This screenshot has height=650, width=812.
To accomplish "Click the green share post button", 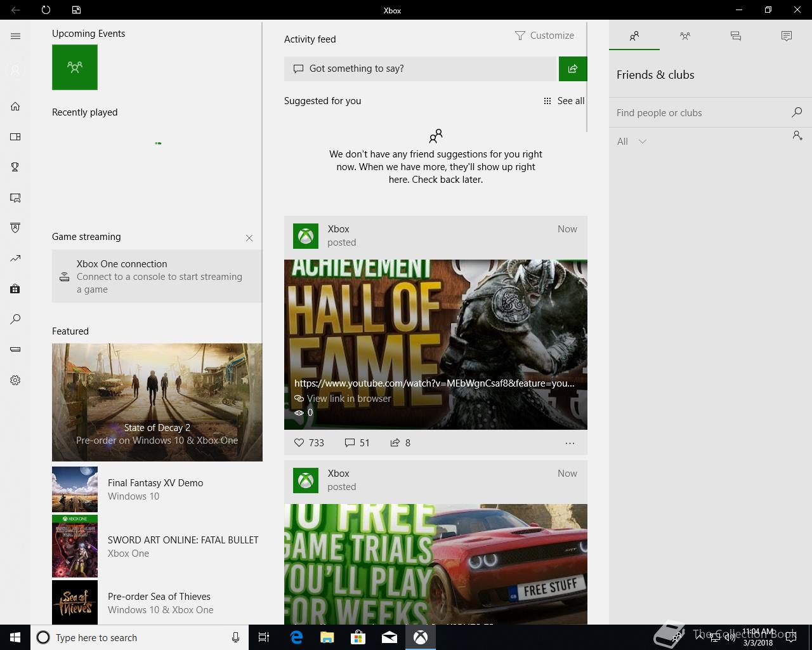I will click(x=573, y=69).
